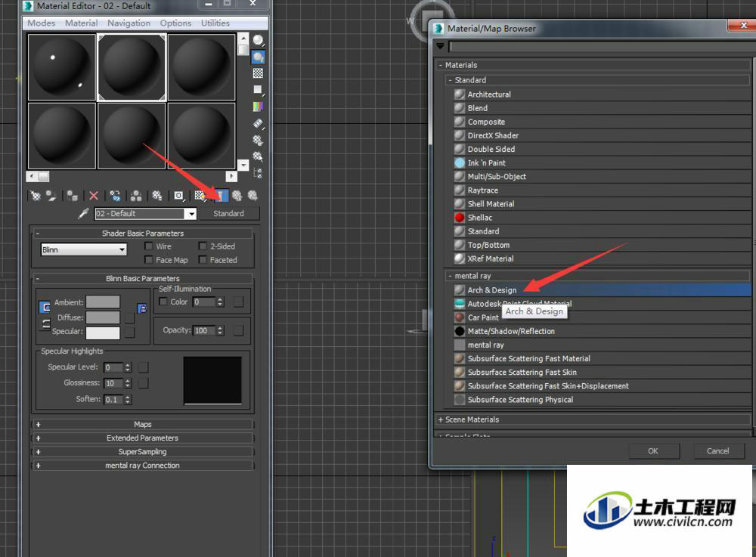Collapse the Shader Basic Parameters rollout
The image size is (756, 557).
[143, 234]
